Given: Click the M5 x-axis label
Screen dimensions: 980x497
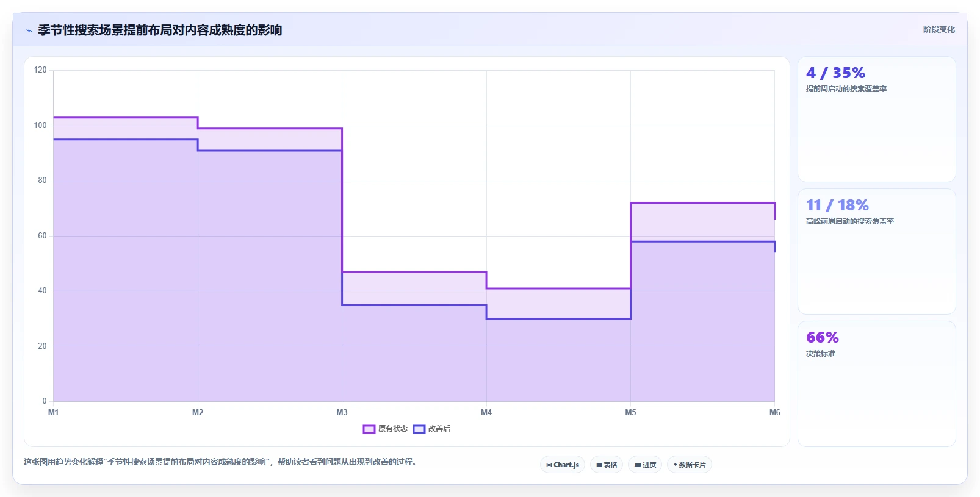Looking at the screenshot, I should tap(630, 413).
